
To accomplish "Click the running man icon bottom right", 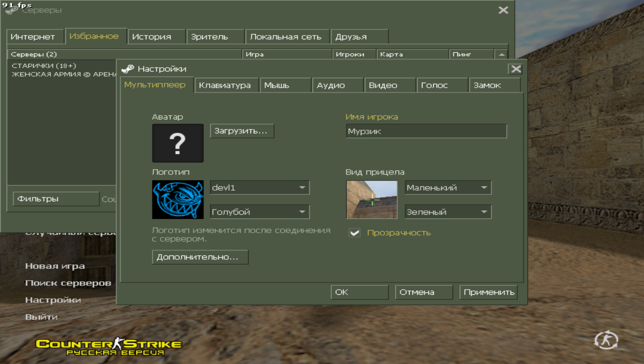I will coord(606,340).
